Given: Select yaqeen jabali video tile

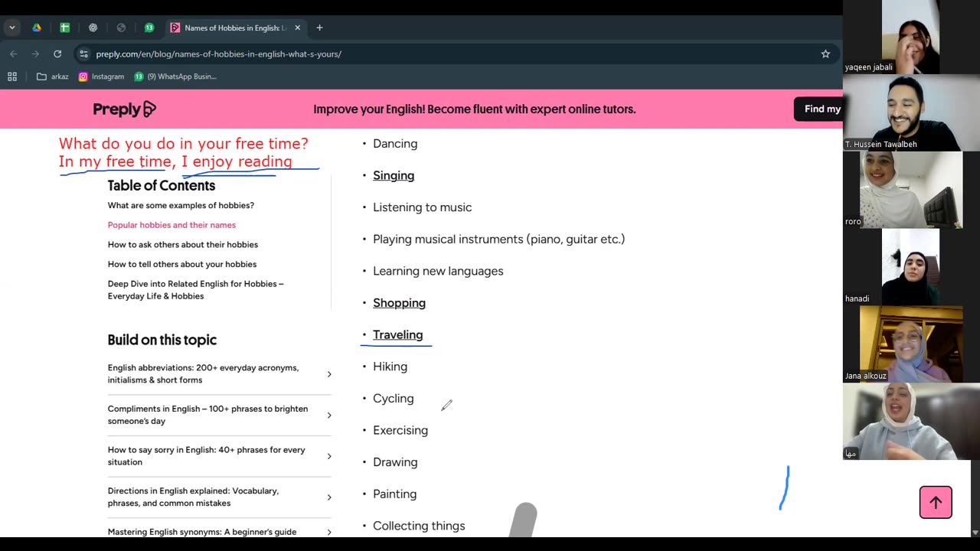Looking at the screenshot, I should pyautogui.click(x=911, y=37).
